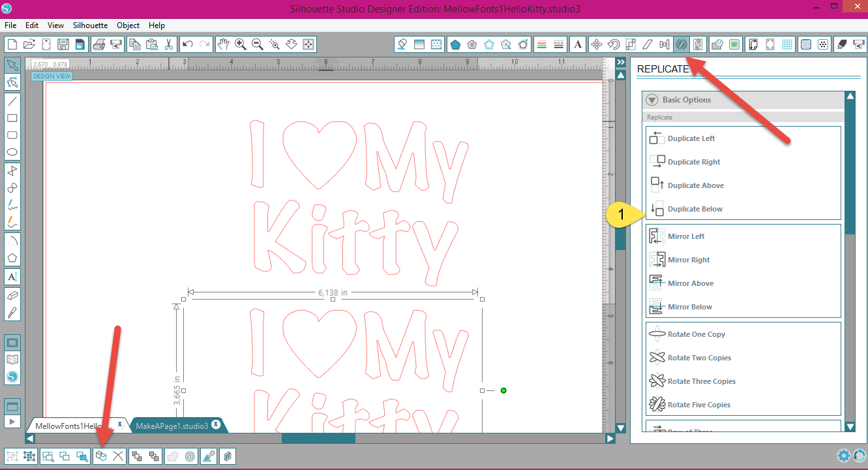Image resolution: width=868 pixels, height=470 pixels.
Task: Click the Release Compound Path X icon
Action: coord(118,456)
